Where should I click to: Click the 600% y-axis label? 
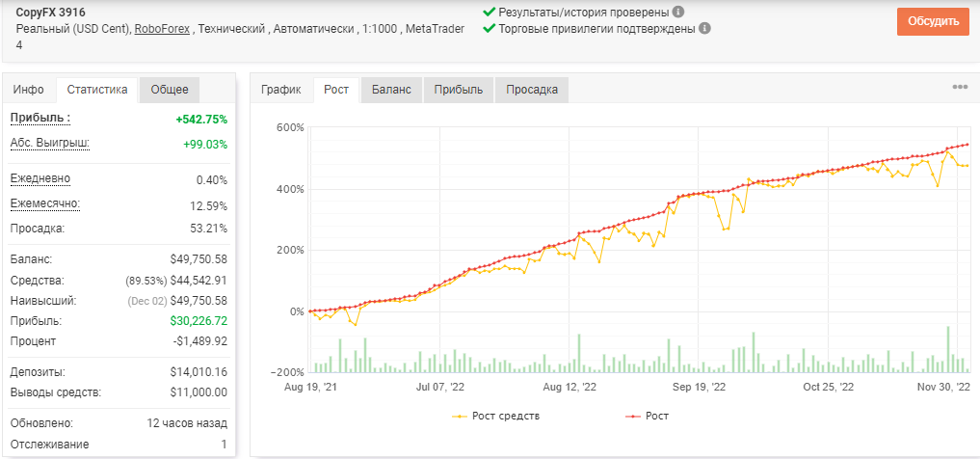[x=289, y=127]
